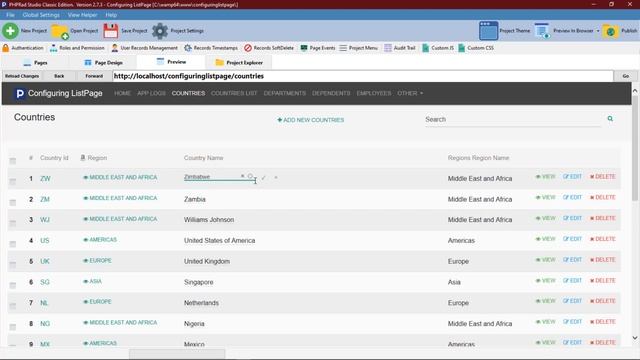Check the United States of America row checkbox
The width and height of the screenshot is (640, 360).
click(x=13, y=244)
